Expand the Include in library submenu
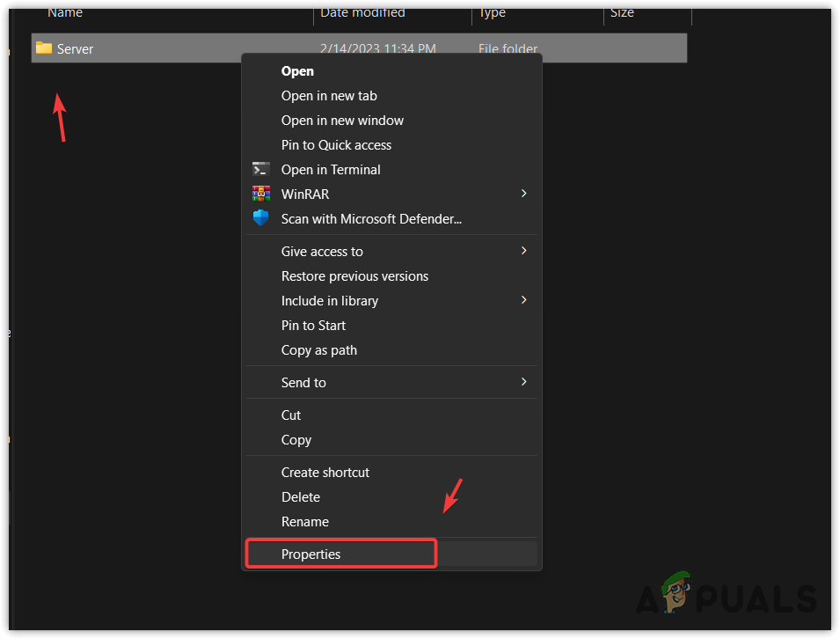The height and width of the screenshot is (639, 840). tap(524, 300)
